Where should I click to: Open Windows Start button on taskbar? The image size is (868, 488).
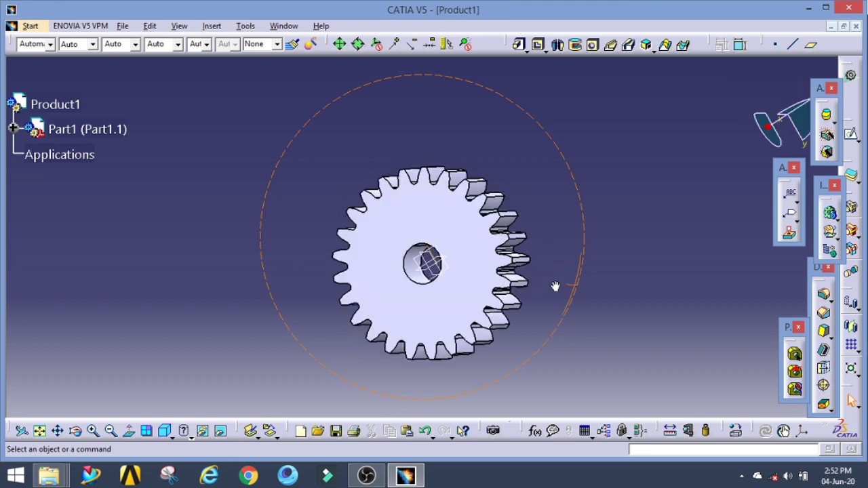(x=16, y=475)
